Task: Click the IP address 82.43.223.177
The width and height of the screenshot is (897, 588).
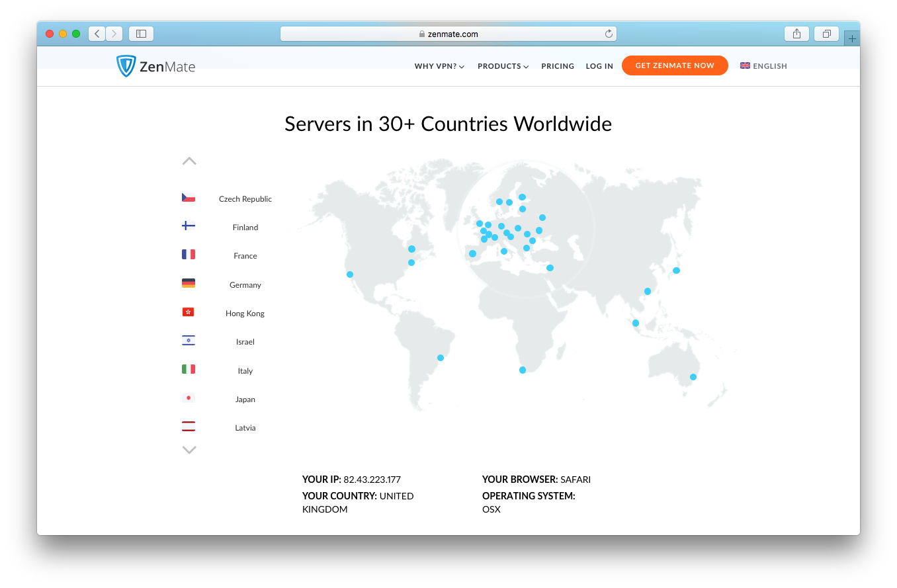Action: pyautogui.click(x=372, y=480)
